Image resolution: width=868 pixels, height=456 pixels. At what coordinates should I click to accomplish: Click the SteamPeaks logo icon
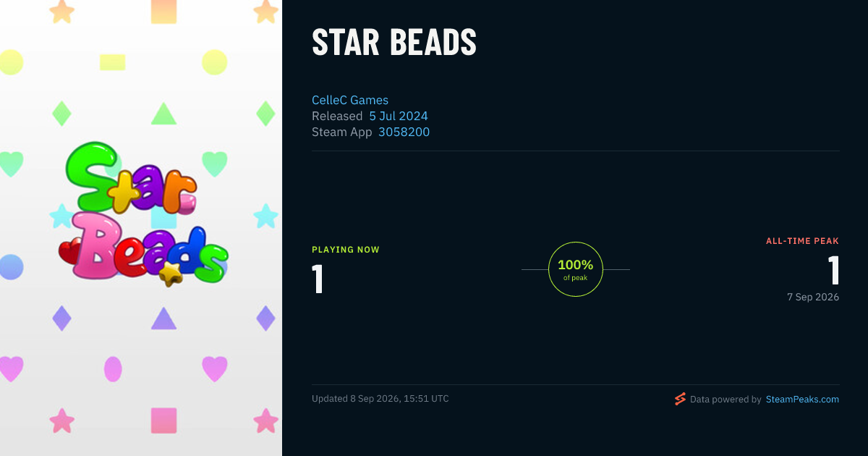pyautogui.click(x=680, y=399)
